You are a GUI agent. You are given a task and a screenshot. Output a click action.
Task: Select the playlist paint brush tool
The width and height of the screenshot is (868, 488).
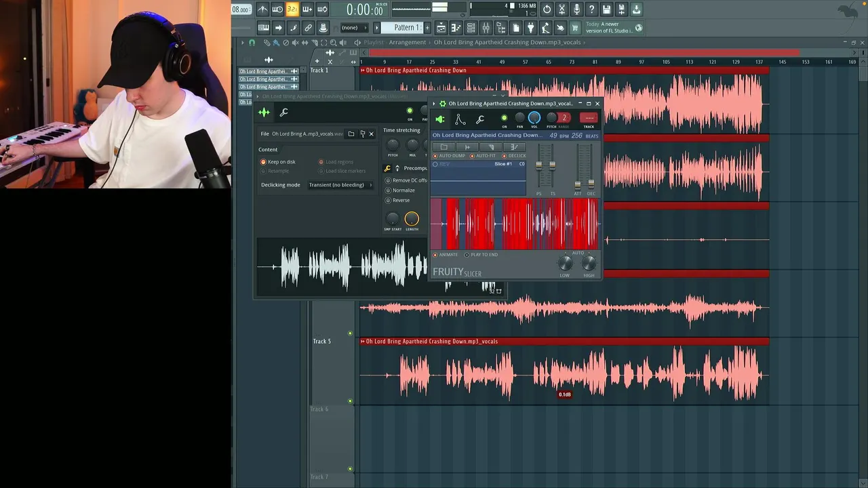tap(276, 42)
